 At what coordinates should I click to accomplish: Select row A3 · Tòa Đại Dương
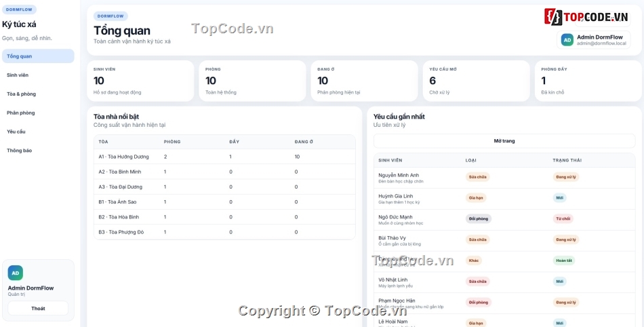point(224,187)
